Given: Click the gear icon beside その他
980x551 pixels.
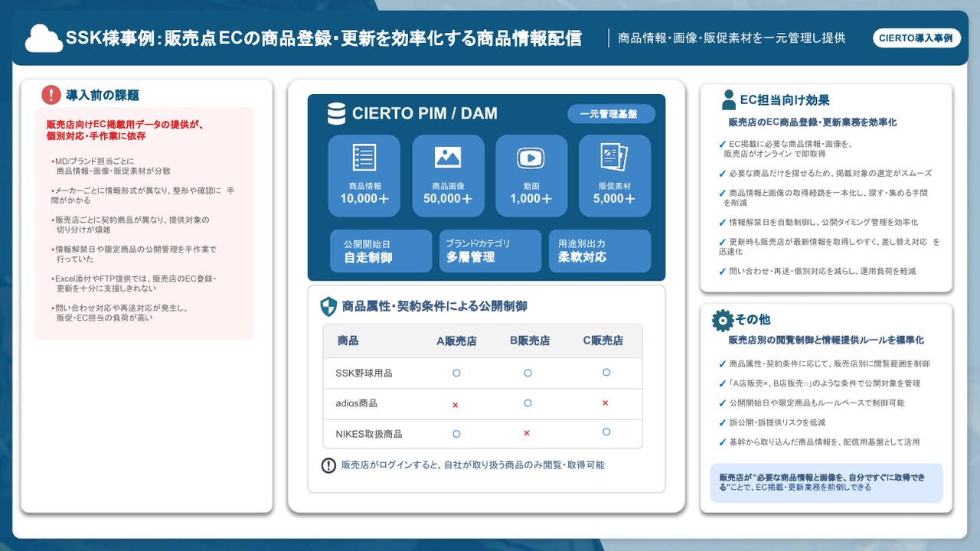Looking at the screenshot, I should pos(722,321).
